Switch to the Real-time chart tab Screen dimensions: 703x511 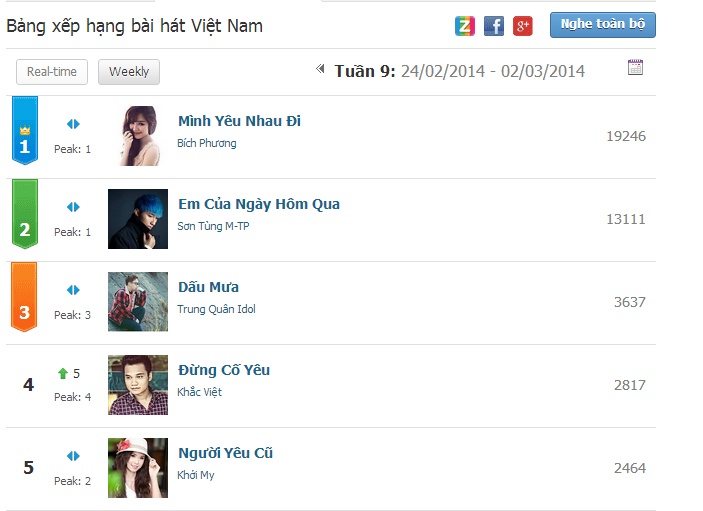pos(52,72)
